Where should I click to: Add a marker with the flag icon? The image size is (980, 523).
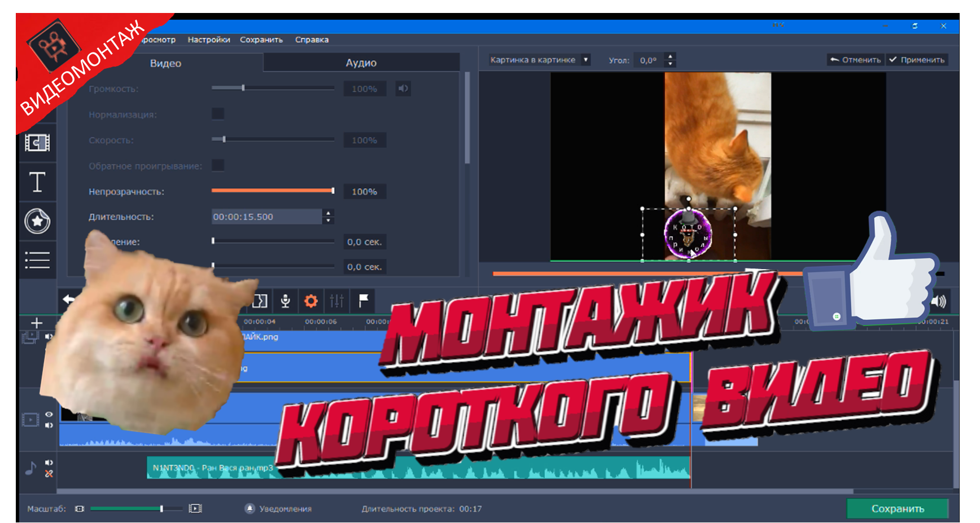pyautogui.click(x=364, y=301)
